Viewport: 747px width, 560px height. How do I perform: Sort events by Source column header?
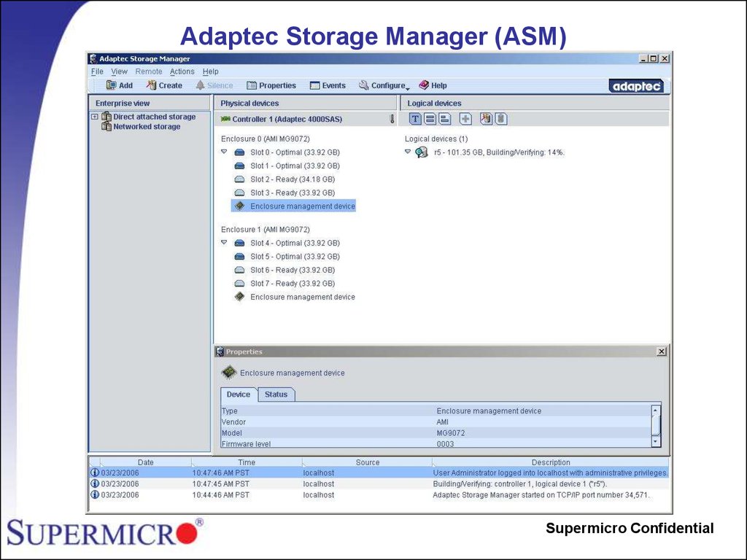coord(368,462)
